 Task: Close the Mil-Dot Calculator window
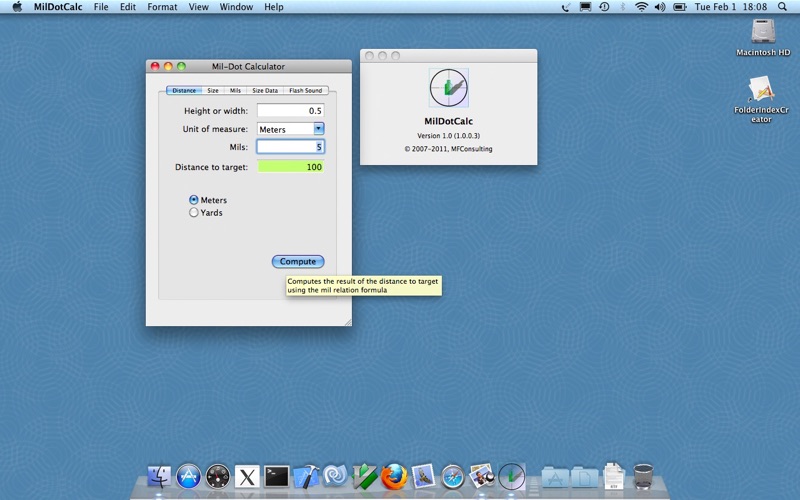155,66
